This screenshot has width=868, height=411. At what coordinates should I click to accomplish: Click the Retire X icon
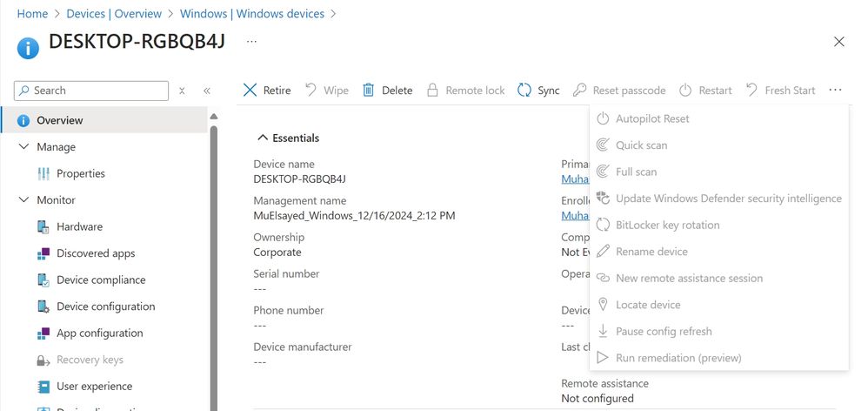click(250, 91)
